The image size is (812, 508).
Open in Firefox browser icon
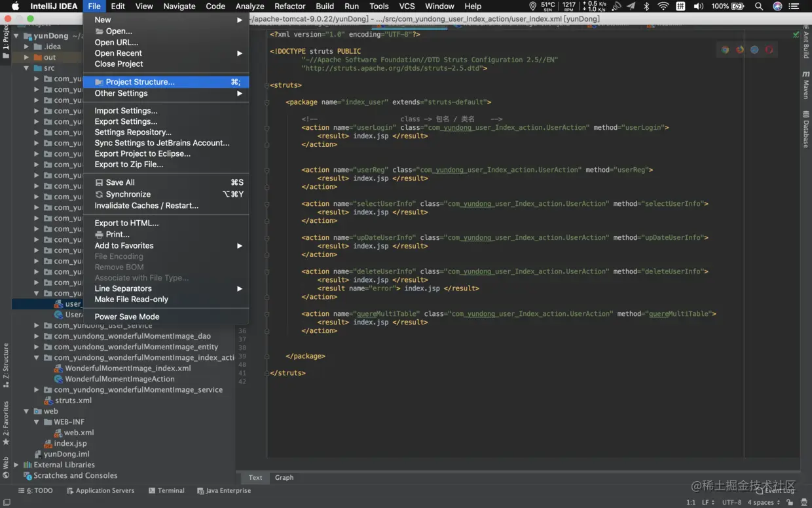pos(740,50)
